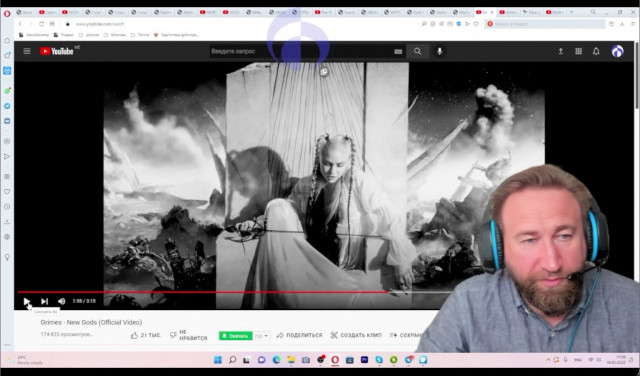Start voice search with the microphone
Viewport: 640px width, 376px height.
click(440, 51)
